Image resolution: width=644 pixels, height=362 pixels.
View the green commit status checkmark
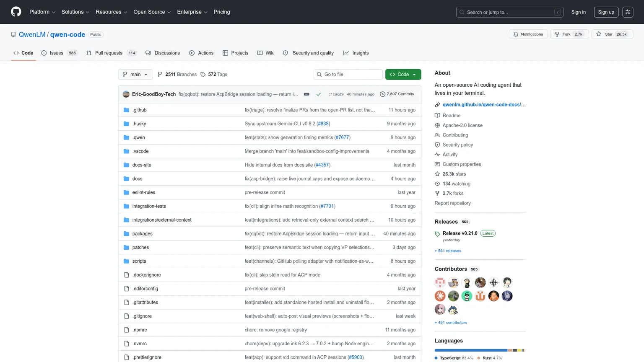[x=319, y=94]
